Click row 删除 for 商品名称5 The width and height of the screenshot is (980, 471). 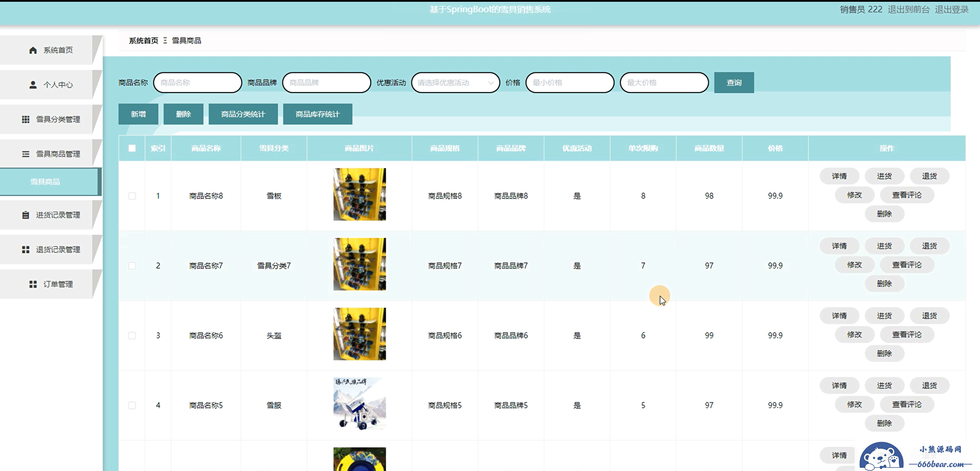(884, 423)
